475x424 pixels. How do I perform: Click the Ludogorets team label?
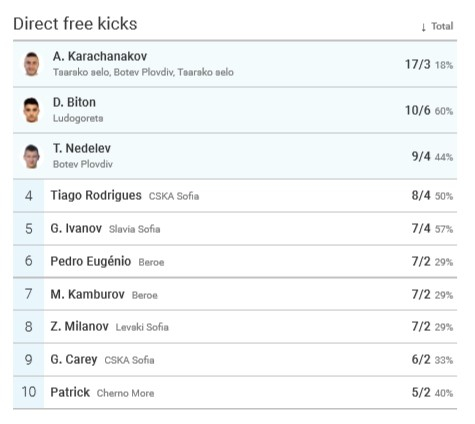click(x=78, y=118)
